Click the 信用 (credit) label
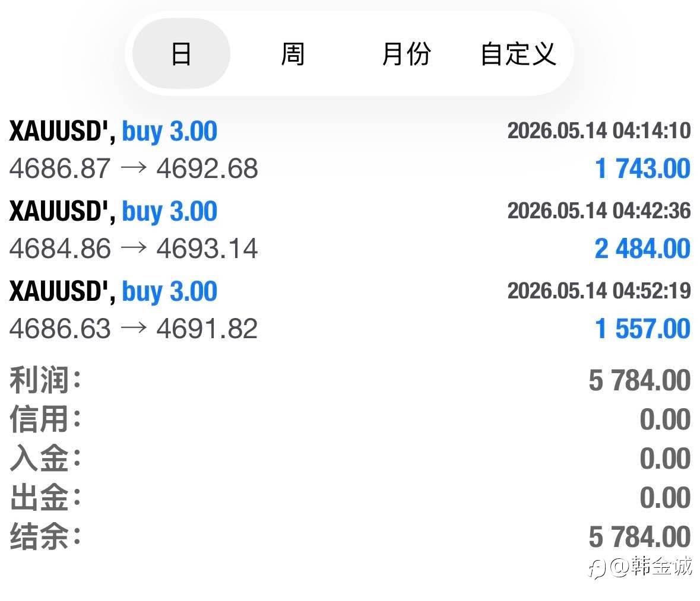 (x=45, y=419)
